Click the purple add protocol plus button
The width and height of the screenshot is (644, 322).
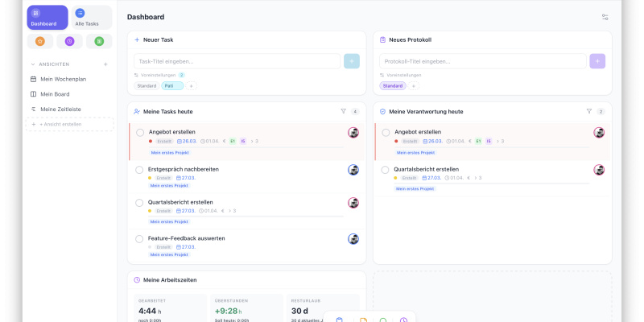coord(597,61)
